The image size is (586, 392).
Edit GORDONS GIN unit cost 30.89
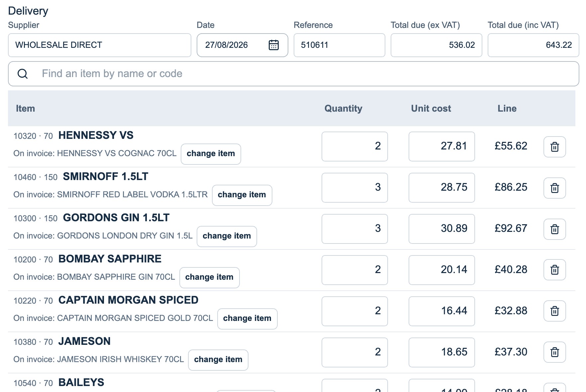click(442, 229)
